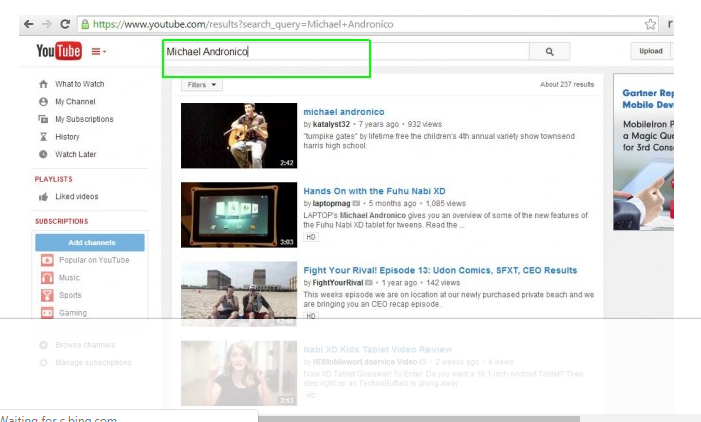Click the Manage subscriptions gear icon
The width and height of the screenshot is (701, 422).
click(x=43, y=363)
